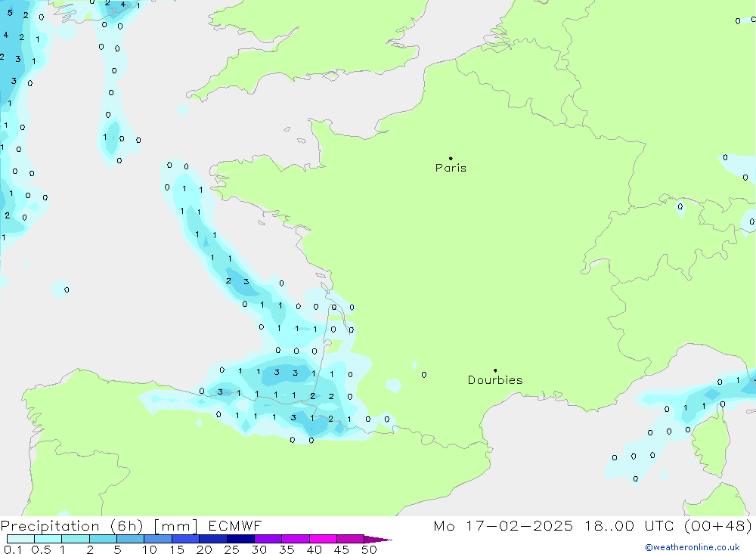Click the 'ECMWF' model name label
This screenshot has width=756, height=554.
235,526
